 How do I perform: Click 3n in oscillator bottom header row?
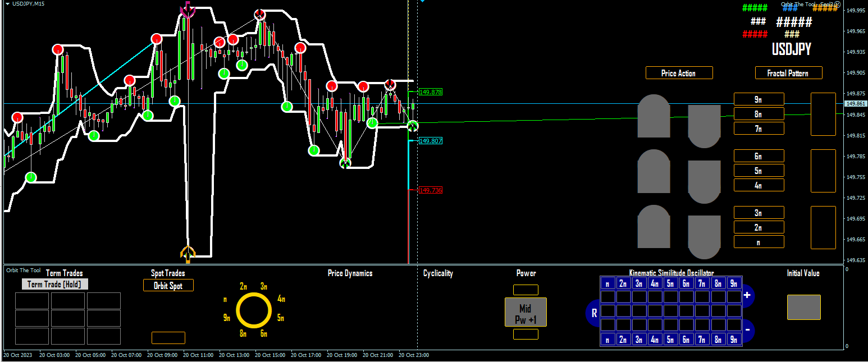point(639,339)
